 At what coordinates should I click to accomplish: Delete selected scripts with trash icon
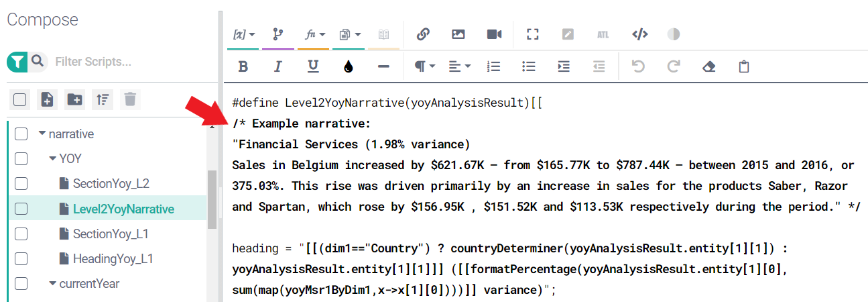pos(130,100)
